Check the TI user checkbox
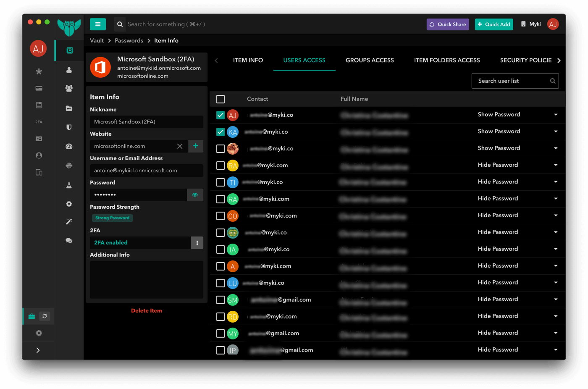Viewport: 588px width, 389px height. (220, 182)
